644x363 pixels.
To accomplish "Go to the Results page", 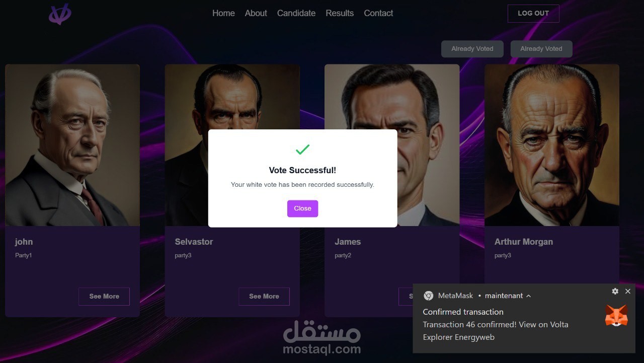I will [339, 13].
